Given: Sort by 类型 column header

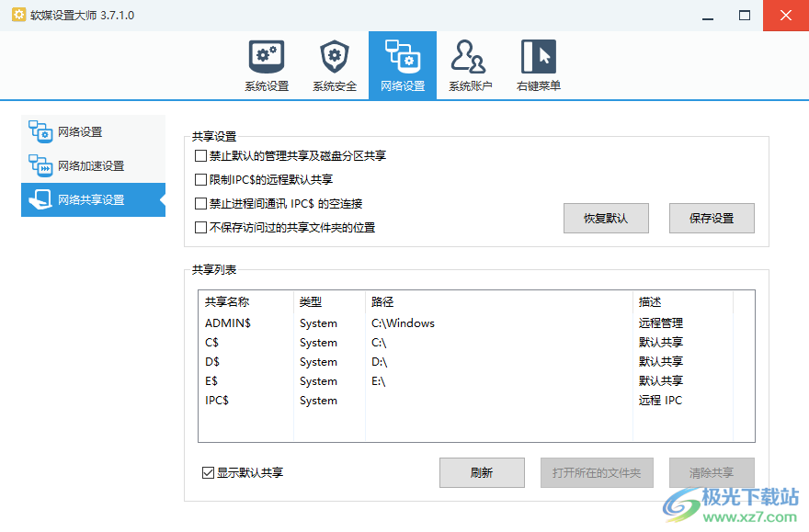Looking at the screenshot, I should pos(330,302).
